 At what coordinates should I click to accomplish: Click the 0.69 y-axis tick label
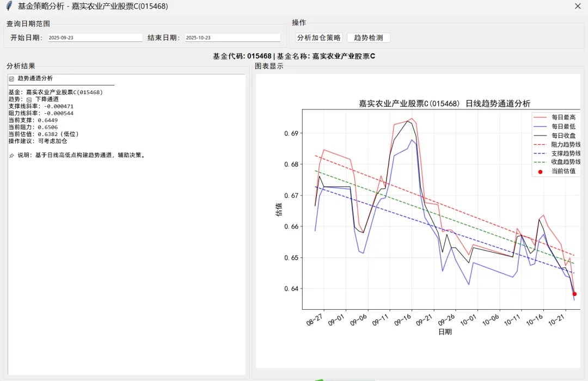click(291, 133)
